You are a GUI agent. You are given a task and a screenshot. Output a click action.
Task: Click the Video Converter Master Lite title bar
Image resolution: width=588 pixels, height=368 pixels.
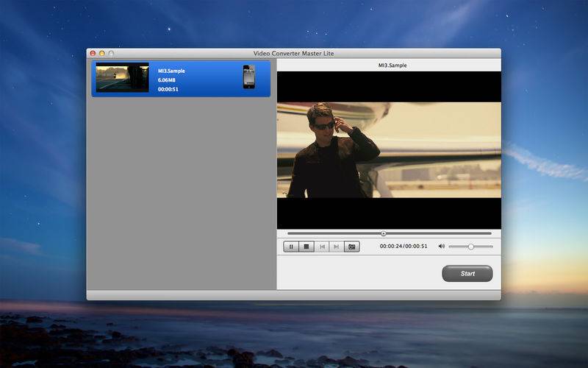pyautogui.click(x=293, y=53)
